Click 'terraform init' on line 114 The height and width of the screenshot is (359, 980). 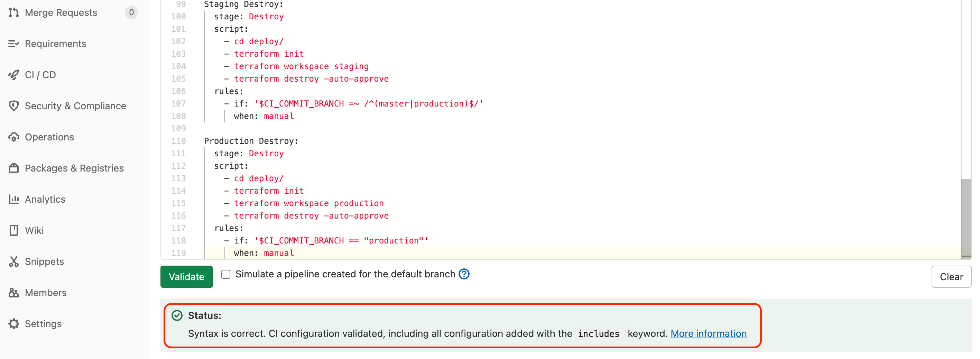[269, 191]
